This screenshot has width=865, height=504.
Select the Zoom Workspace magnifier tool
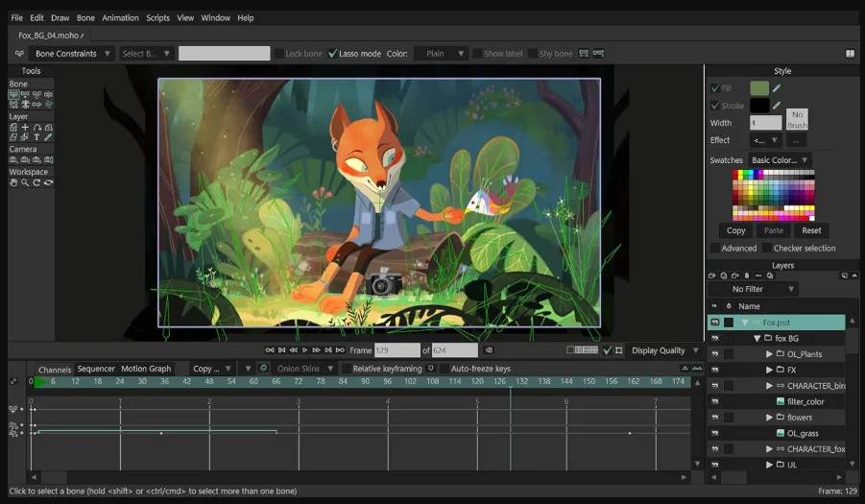pos(25,182)
